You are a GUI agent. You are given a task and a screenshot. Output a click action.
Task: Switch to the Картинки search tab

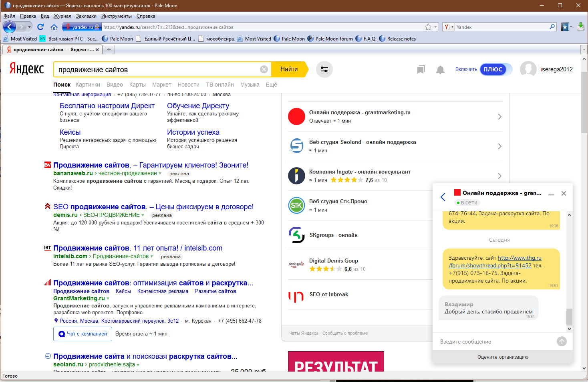pyautogui.click(x=88, y=85)
